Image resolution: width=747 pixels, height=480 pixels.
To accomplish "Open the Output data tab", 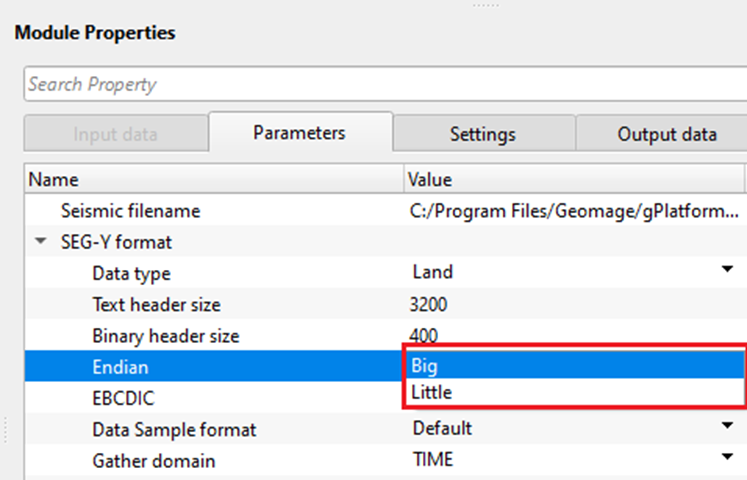I will pos(666,134).
